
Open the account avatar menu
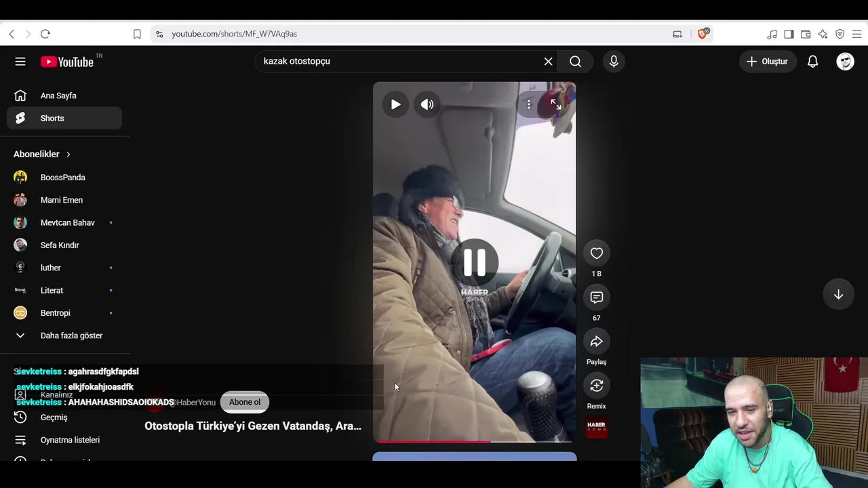tap(845, 62)
